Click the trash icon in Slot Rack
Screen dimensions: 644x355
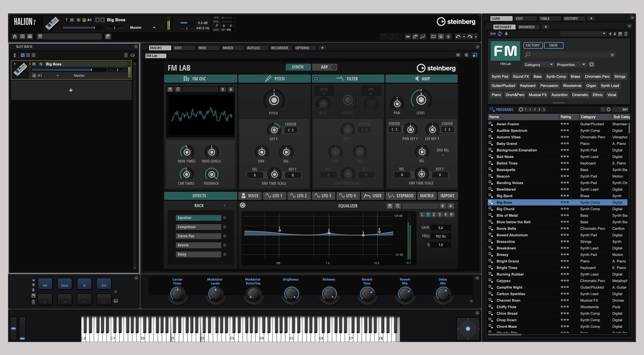(126, 55)
